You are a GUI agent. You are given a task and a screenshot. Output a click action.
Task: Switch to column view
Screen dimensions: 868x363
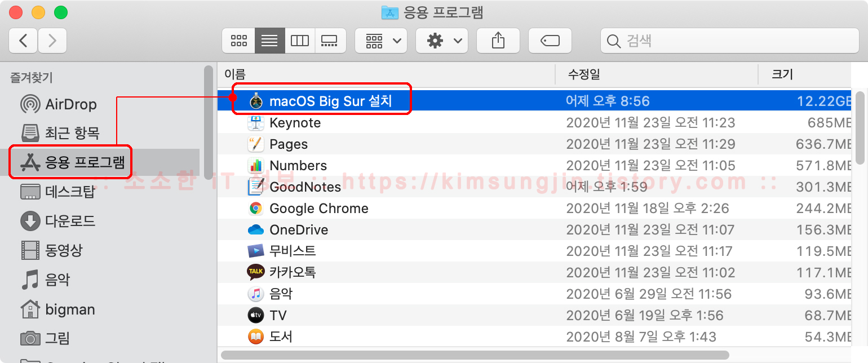[x=300, y=41]
